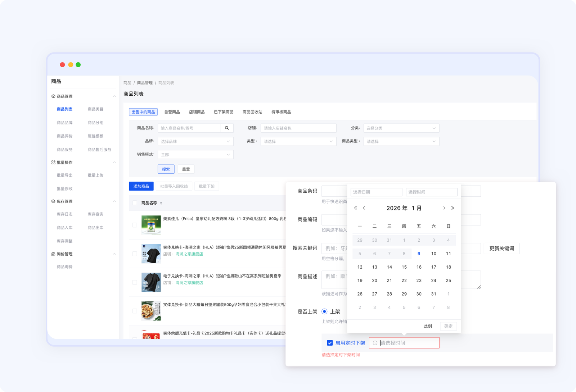The height and width of the screenshot is (392, 576).
Task: Go to previous year in calendar
Action: [355, 208]
